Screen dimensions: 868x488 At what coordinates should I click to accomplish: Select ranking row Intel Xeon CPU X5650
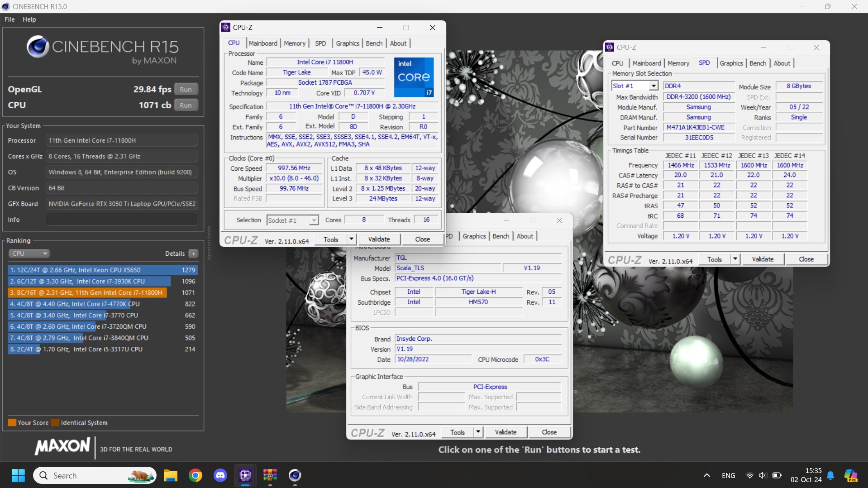pyautogui.click(x=103, y=270)
